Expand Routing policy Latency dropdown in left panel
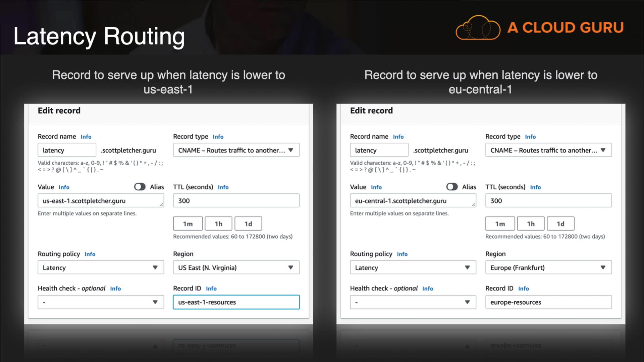 101,267
